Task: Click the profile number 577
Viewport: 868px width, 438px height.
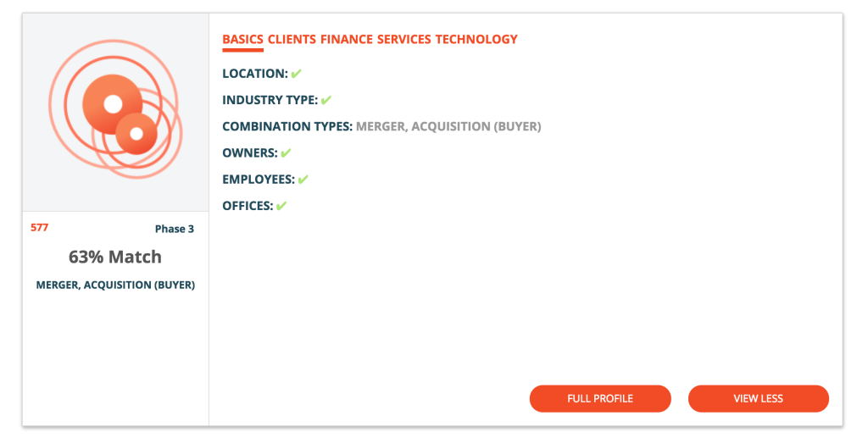Action: (x=39, y=228)
